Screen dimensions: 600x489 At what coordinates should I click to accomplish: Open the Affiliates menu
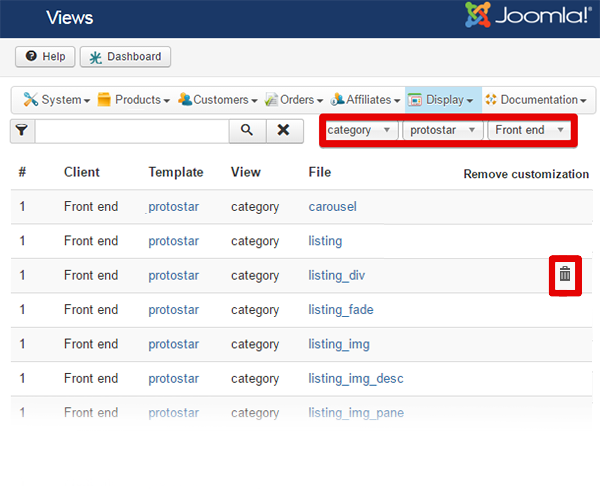pos(365,100)
